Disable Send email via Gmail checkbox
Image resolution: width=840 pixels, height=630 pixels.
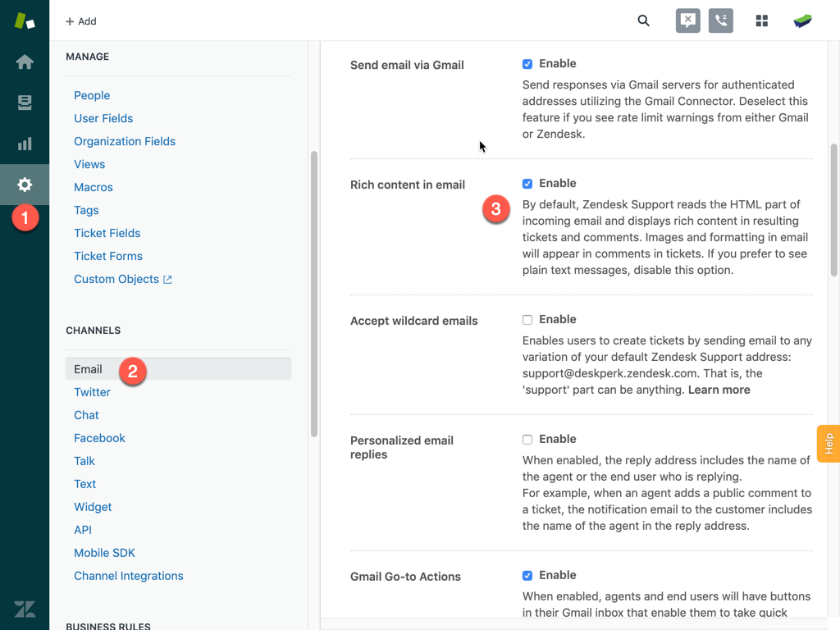coord(527,64)
